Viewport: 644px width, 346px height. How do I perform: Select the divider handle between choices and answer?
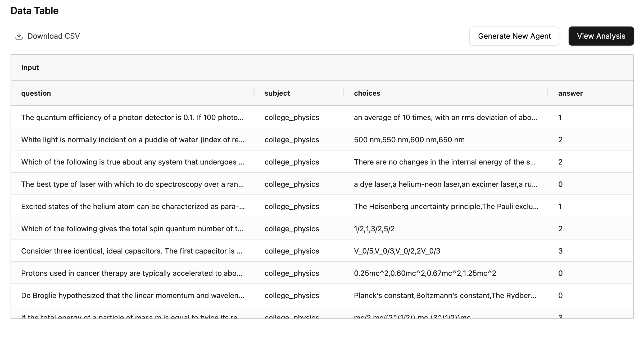[548, 93]
